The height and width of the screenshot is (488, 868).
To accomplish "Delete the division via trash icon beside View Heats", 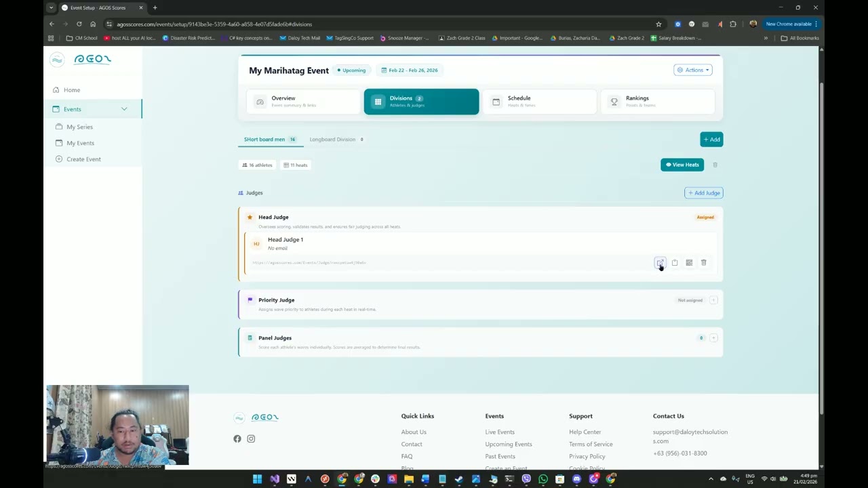I will (715, 165).
